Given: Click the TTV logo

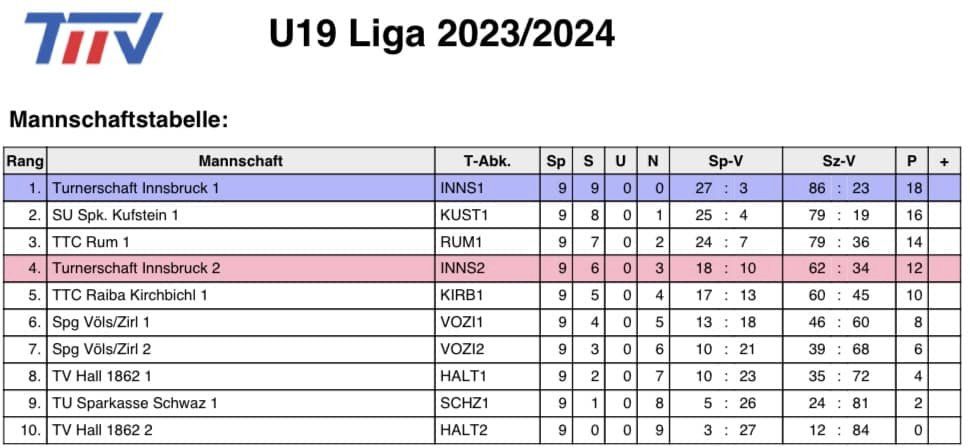Looking at the screenshot, I should (x=93, y=38).
